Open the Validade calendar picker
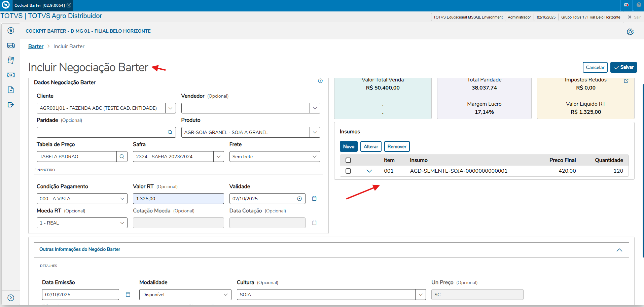 (314, 199)
